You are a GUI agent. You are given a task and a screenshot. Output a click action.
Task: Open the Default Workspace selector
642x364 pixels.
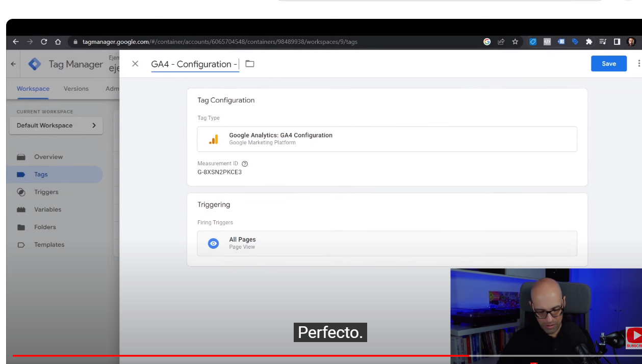pos(56,125)
